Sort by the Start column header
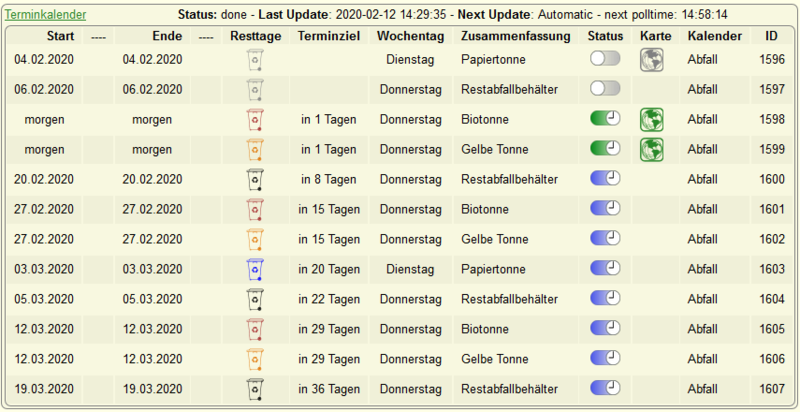The height and width of the screenshot is (412, 800). click(x=61, y=36)
